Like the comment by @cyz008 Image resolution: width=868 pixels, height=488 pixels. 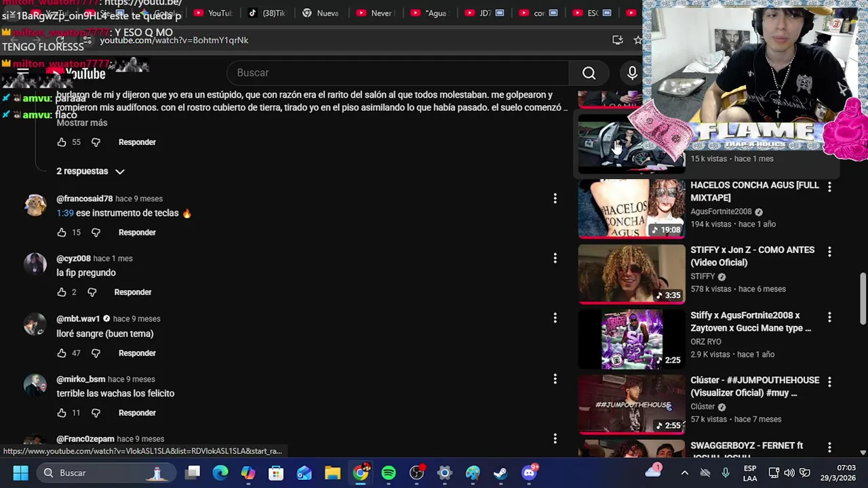(62, 292)
